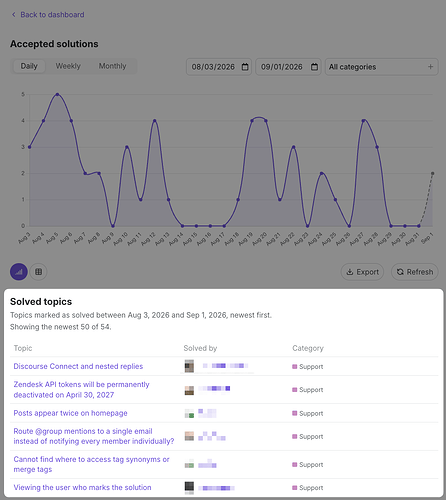This screenshot has height=500, width=446.
Task: Click solver avatar for Posts appear twice row
Action: [x=189, y=413]
